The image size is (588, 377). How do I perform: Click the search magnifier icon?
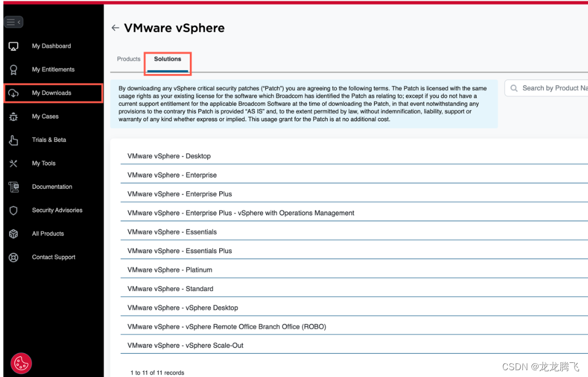coord(514,88)
